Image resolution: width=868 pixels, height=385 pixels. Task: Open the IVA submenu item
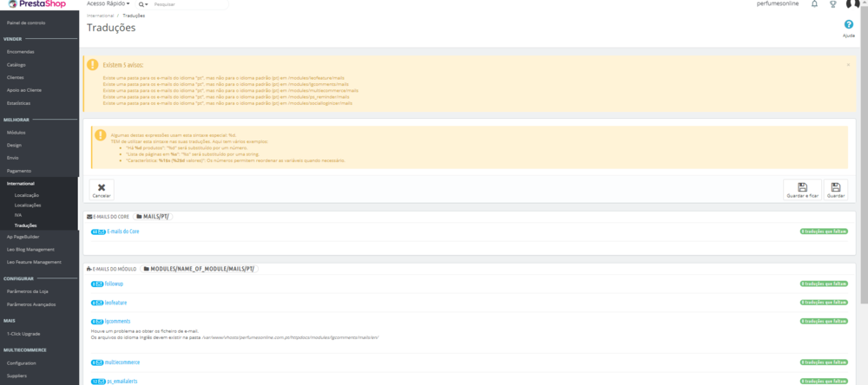pyautogui.click(x=17, y=215)
